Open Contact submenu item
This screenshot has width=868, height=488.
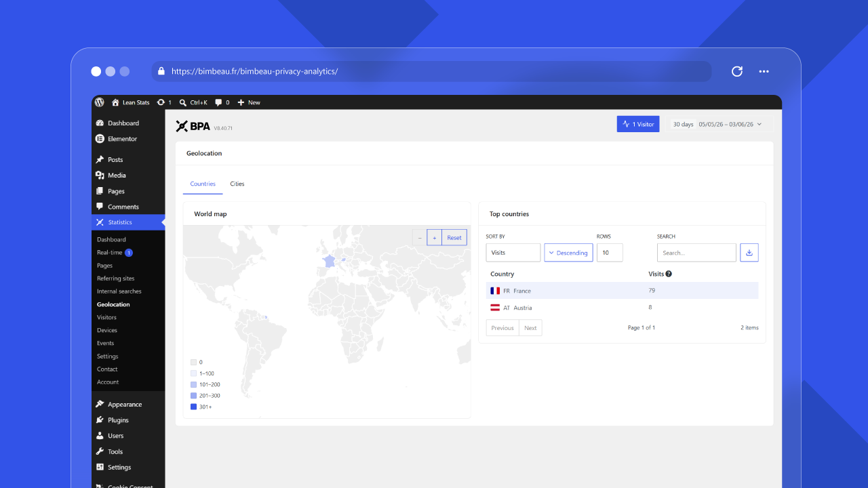(x=107, y=369)
